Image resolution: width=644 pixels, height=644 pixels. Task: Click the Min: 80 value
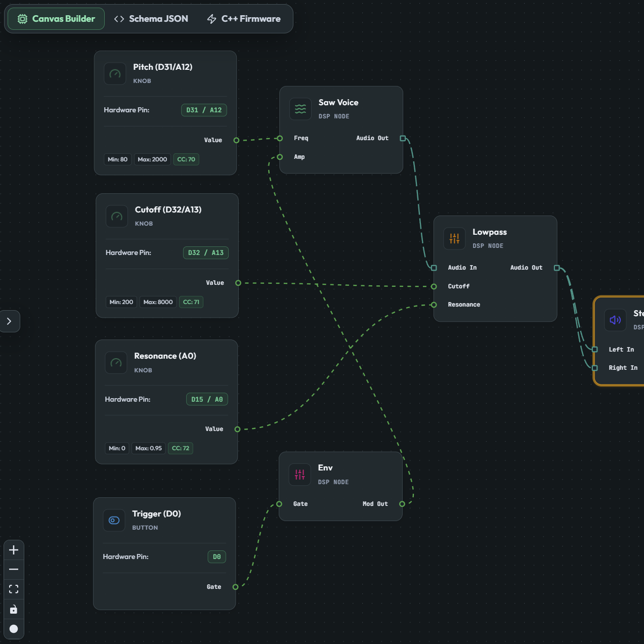click(117, 159)
